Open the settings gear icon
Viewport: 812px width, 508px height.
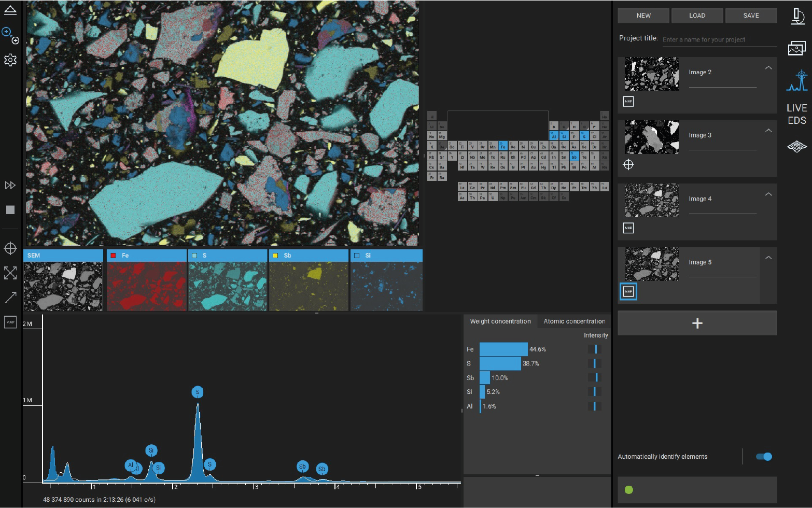10,60
